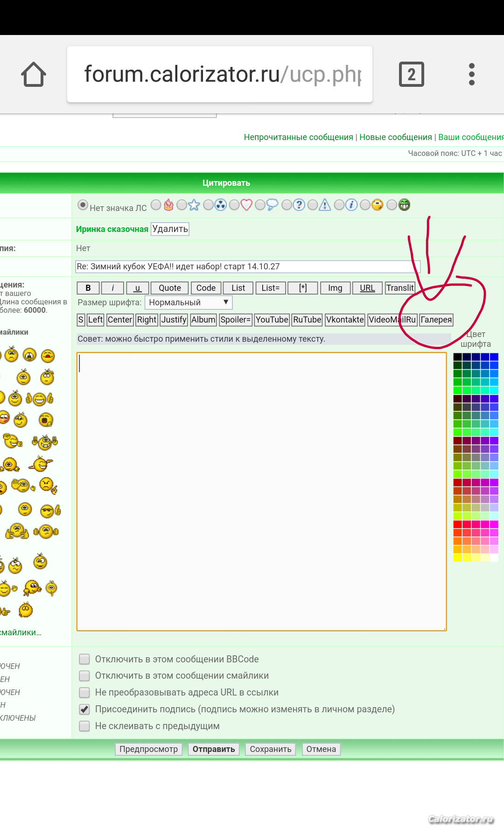Tap the browser home icon

[x=34, y=75]
